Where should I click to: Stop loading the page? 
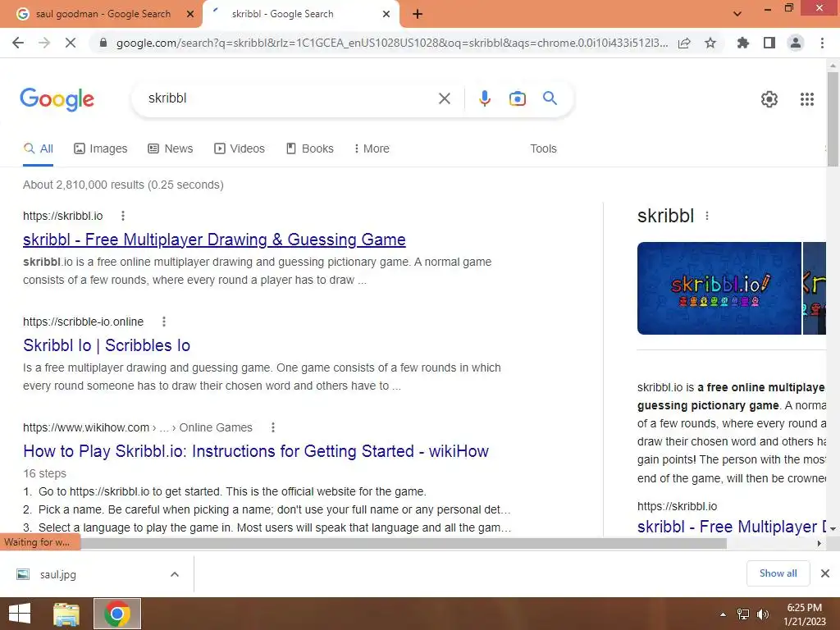click(71, 43)
